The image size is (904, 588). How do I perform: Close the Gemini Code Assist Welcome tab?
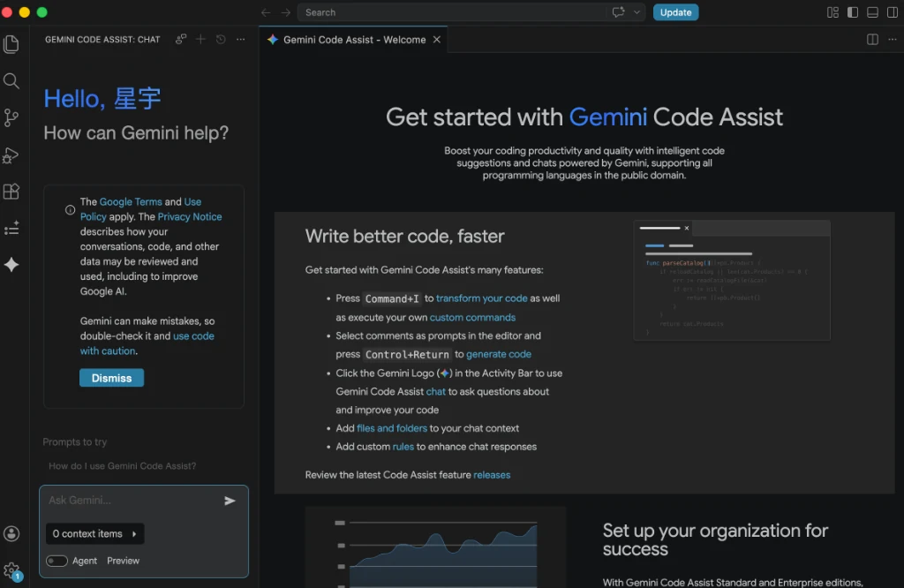tap(436, 39)
